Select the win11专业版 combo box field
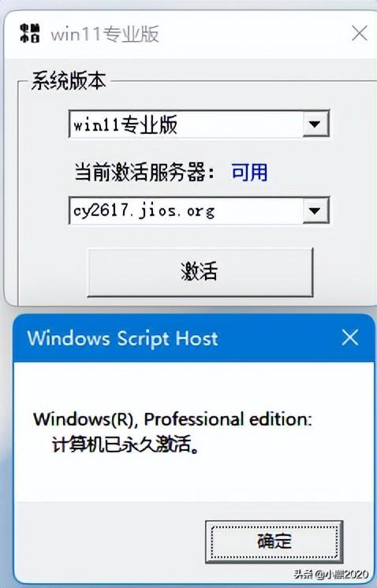 tap(199, 124)
